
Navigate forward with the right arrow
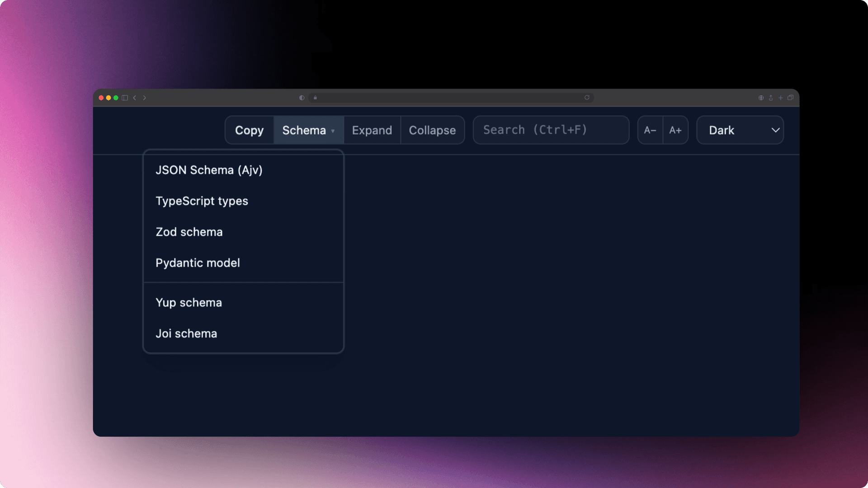point(145,98)
